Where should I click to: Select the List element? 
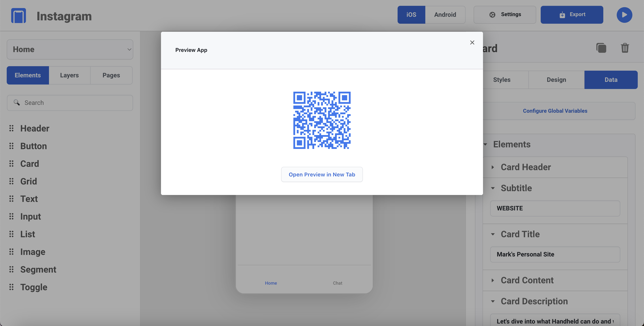28,234
